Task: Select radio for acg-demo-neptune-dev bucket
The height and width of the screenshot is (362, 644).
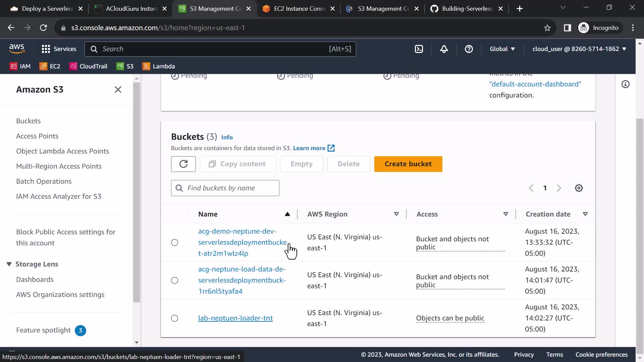Action: pos(174,242)
